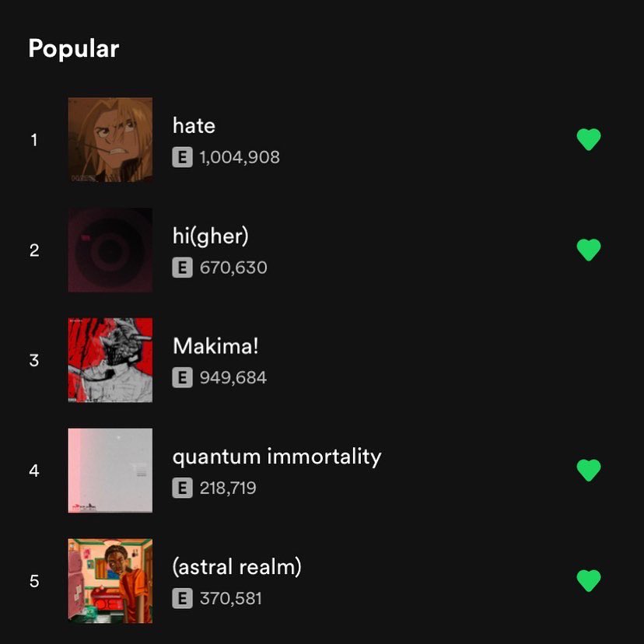Screen dimensions: 644x644
Task: Click the explicit badge under "hate"
Action: pos(182,158)
